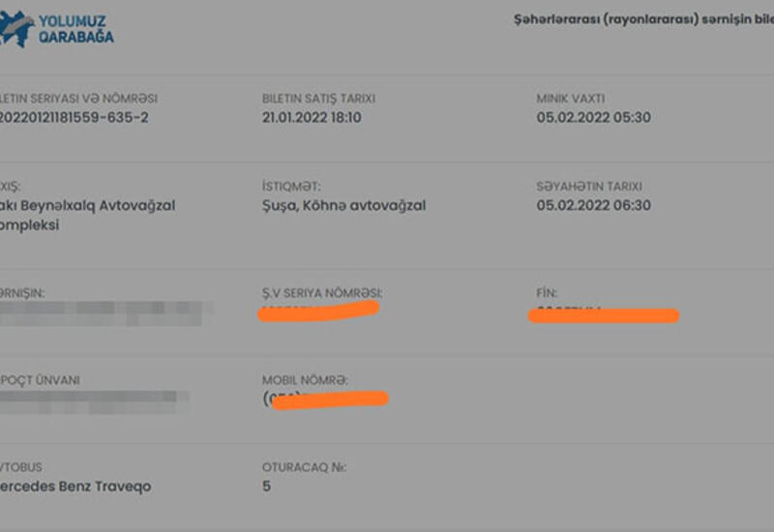The width and height of the screenshot is (774, 532).
Task: Click the blurred e-mail address value
Action: tap(94, 401)
